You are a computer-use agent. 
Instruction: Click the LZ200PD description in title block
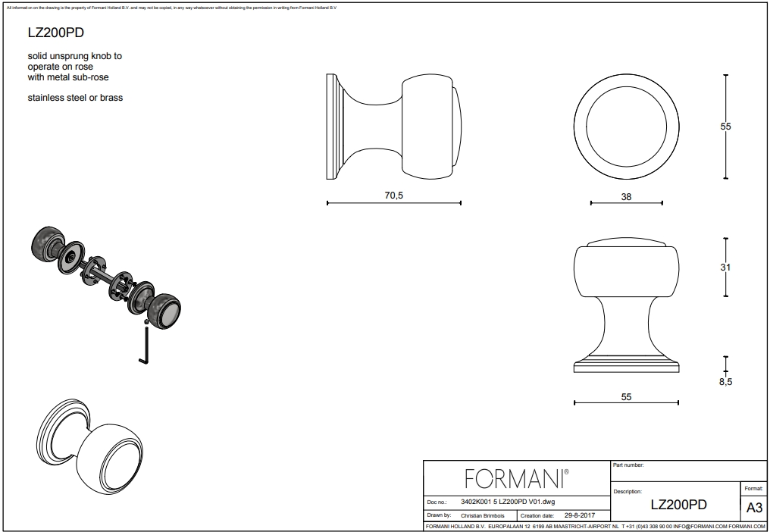point(678,505)
